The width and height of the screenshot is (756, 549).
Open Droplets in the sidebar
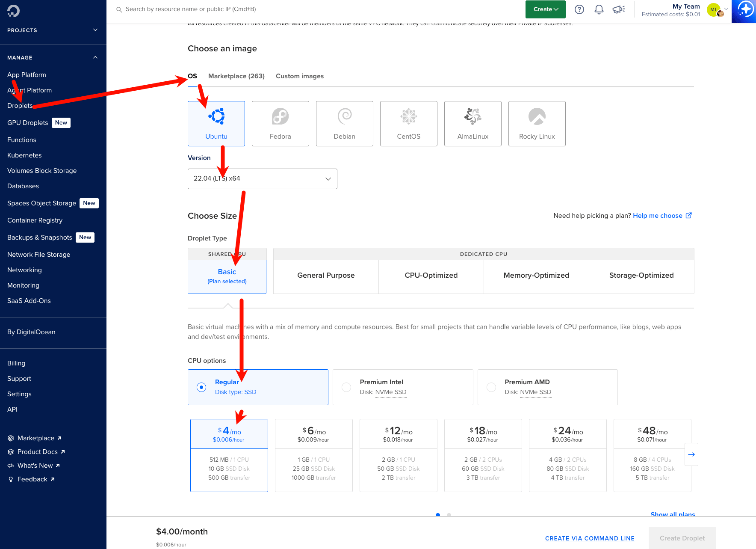point(20,106)
